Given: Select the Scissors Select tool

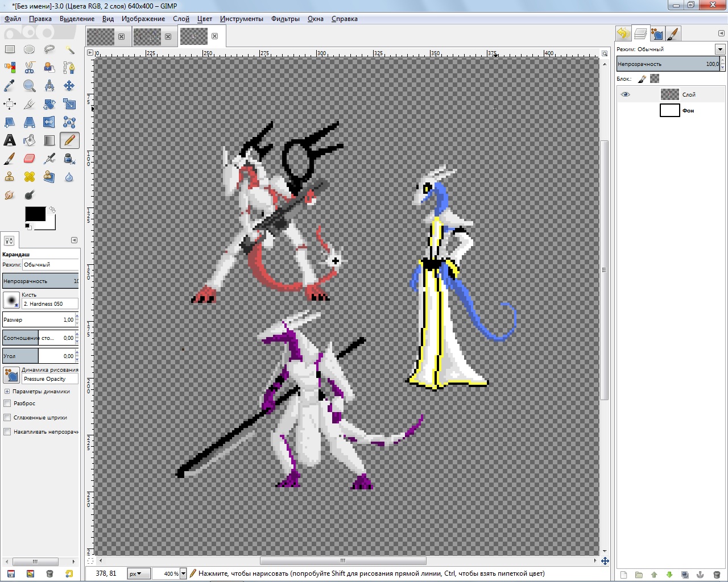Looking at the screenshot, I should click(30, 68).
